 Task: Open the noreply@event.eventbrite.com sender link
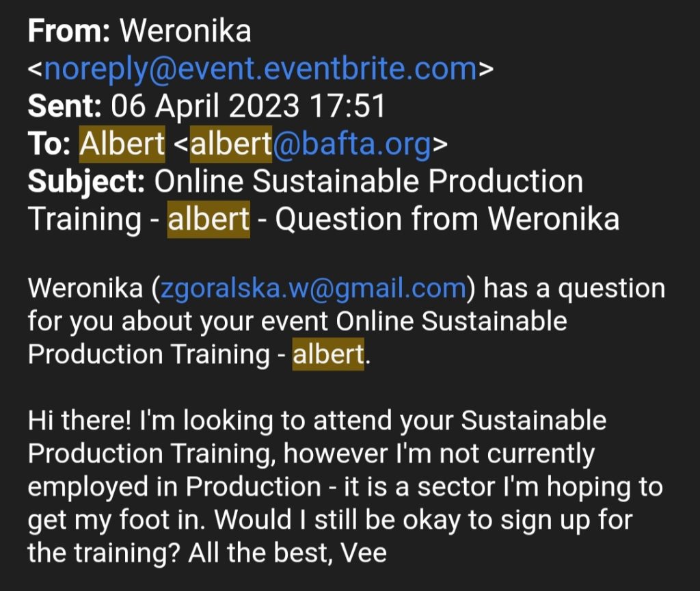click(260, 69)
